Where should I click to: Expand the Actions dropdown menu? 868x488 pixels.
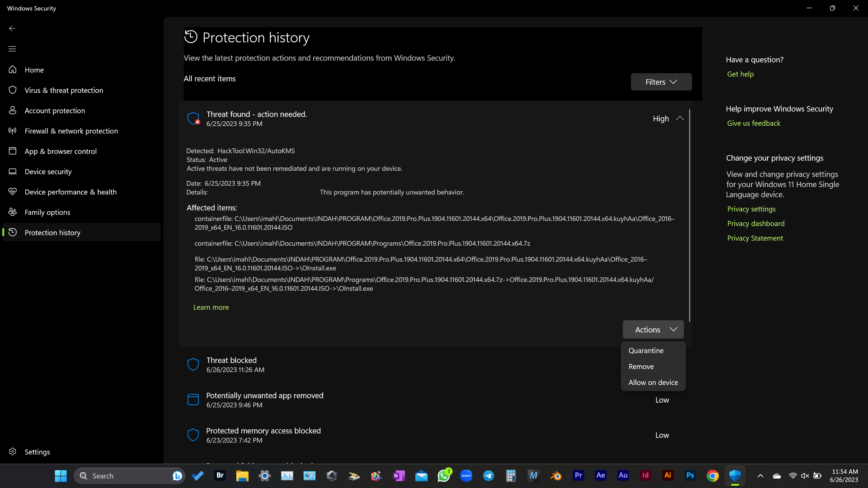[653, 329]
